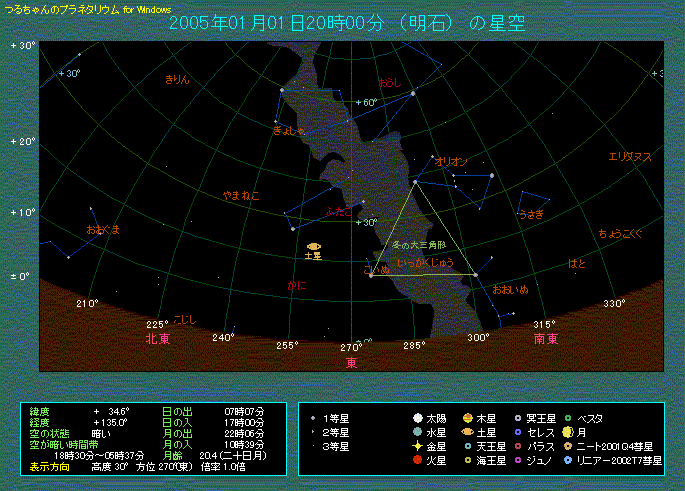Select the Mars (火星) red legend icon
The image size is (685, 491).
(417, 460)
